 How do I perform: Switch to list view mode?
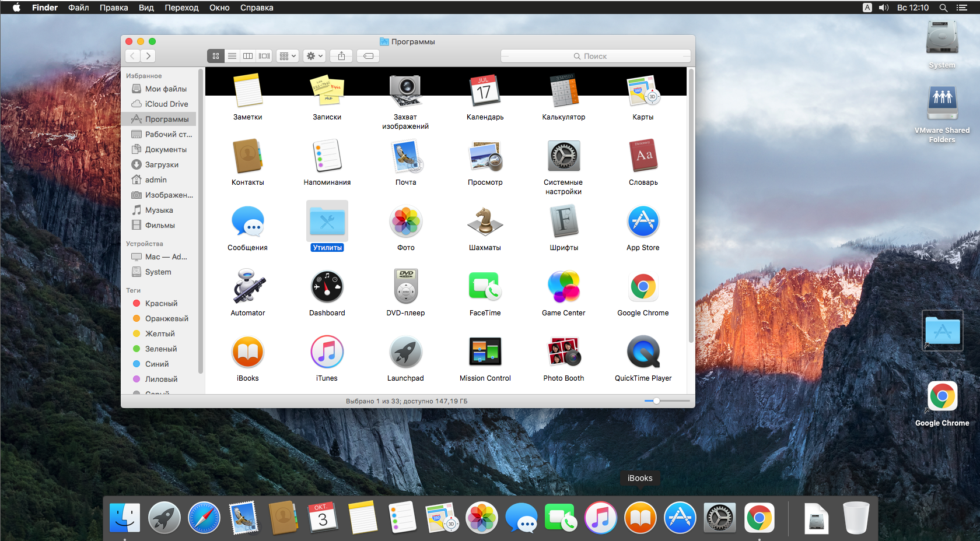pos(232,56)
